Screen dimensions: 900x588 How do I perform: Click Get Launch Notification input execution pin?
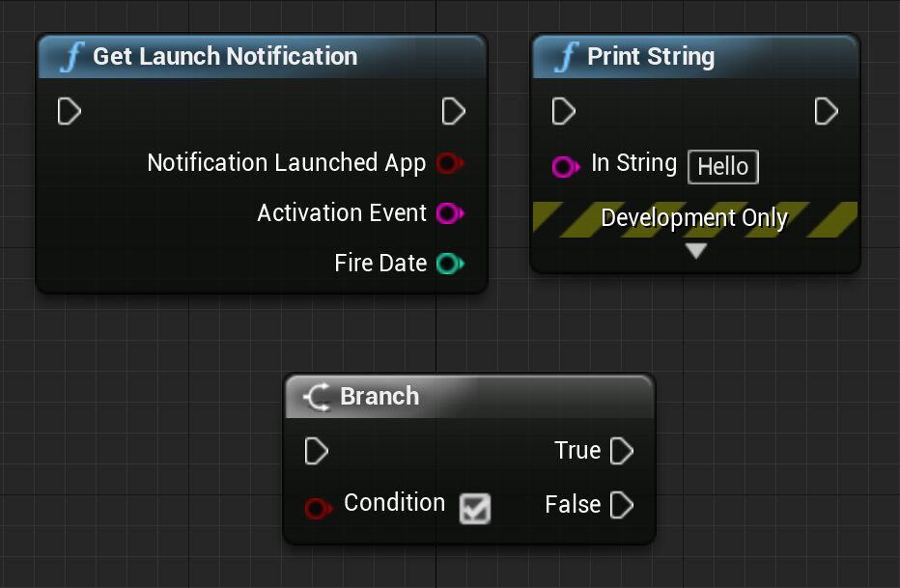(69, 112)
